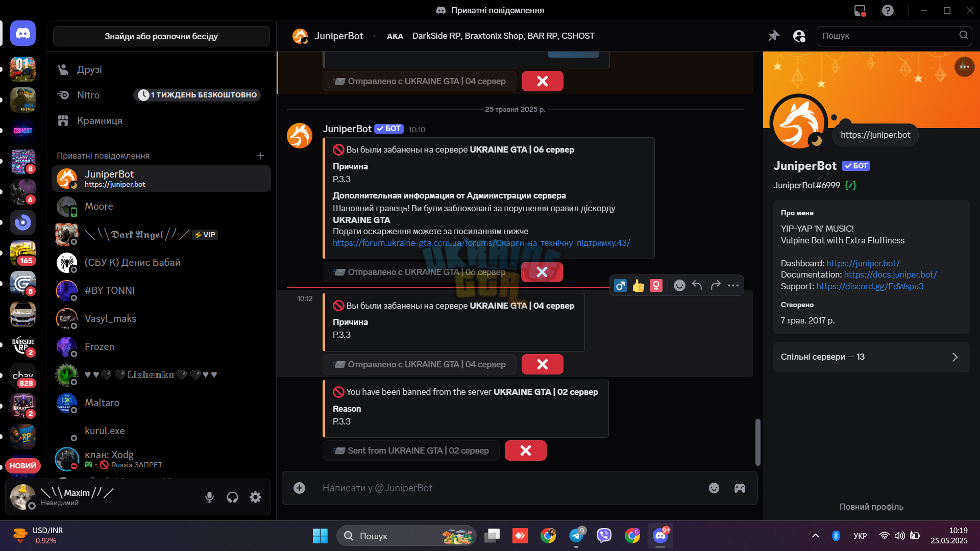The height and width of the screenshot is (551, 980).
Task: Open the Friends (Друзі) page
Action: 161,69
